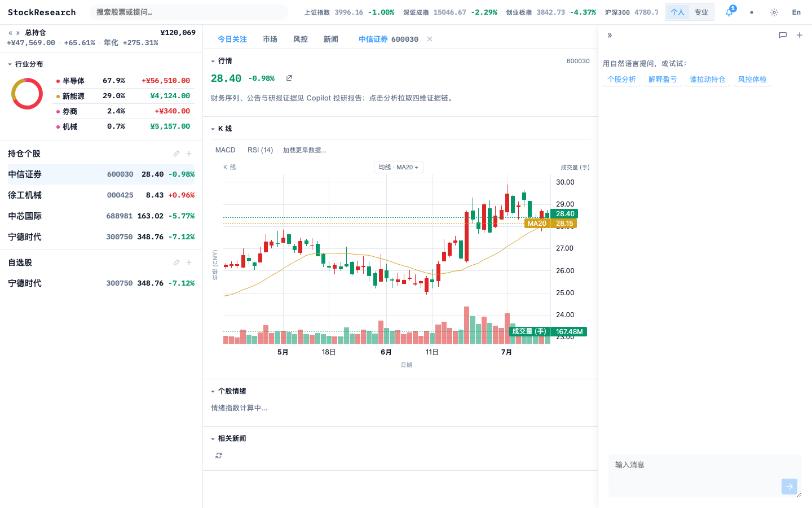
Task: Click the 深证成指 ticker
Action: click(450, 12)
